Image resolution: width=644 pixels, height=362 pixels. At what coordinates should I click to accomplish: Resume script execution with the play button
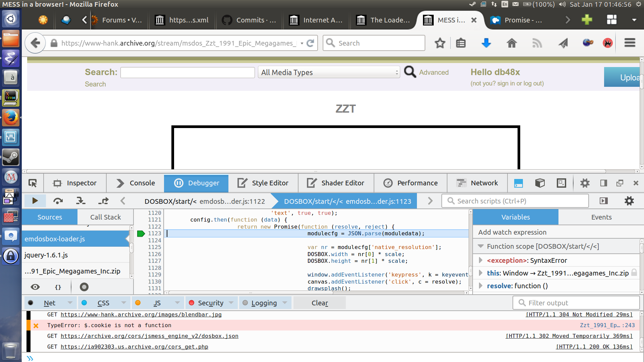click(x=35, y=201)
